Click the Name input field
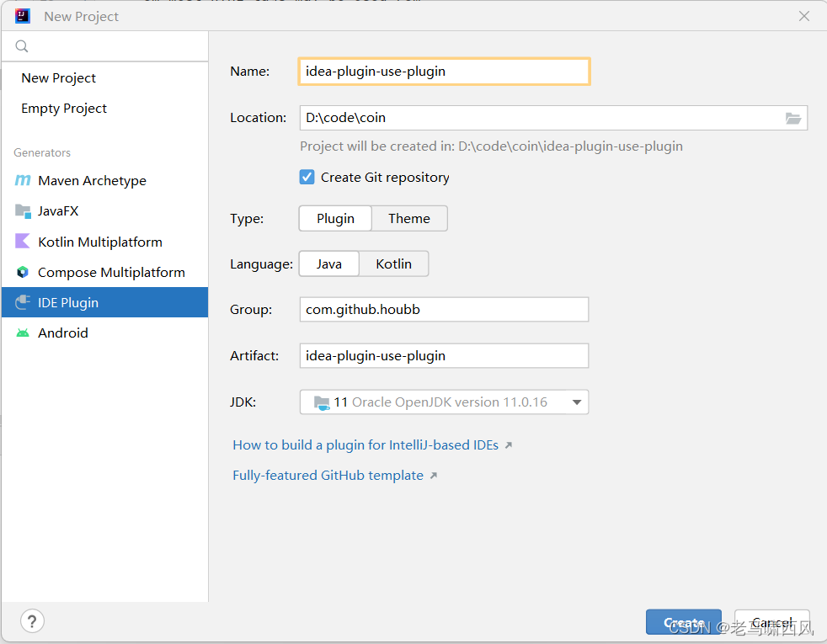Image resolution: width=827 pixels, height=644 pixels. tap(444, 72)
